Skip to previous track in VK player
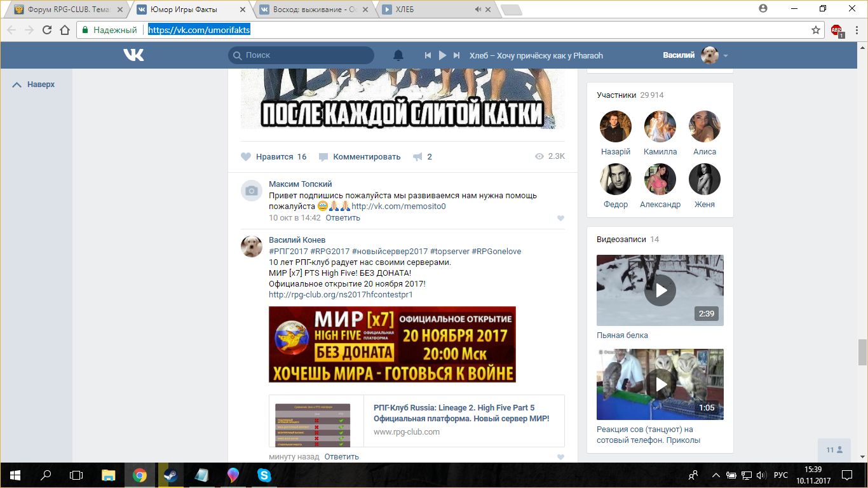The image size is (868, 488). click(428, 55)
